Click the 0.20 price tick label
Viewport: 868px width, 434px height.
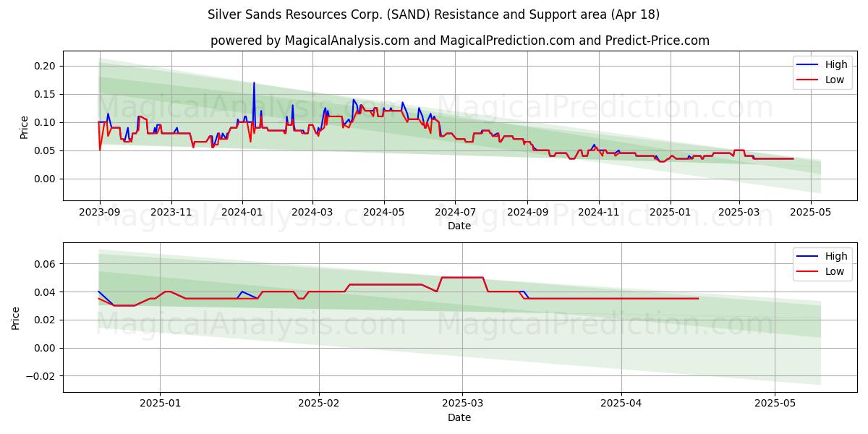pos(46,66)
